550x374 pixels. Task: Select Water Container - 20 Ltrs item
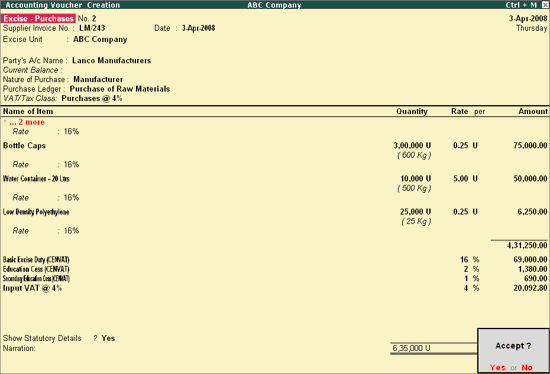point(36,179)
